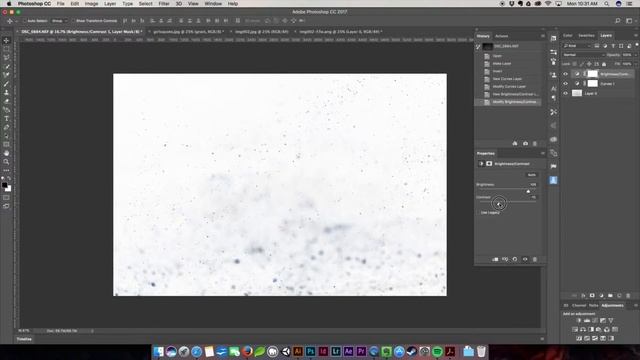Delete the adjustment layer from Properties
The width and height of the screenshot is (640, 360).
[x=535, y=259]
